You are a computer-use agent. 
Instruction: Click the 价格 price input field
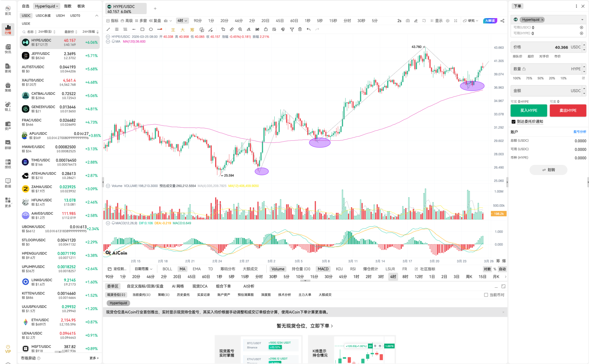click(x=546, y=47)
